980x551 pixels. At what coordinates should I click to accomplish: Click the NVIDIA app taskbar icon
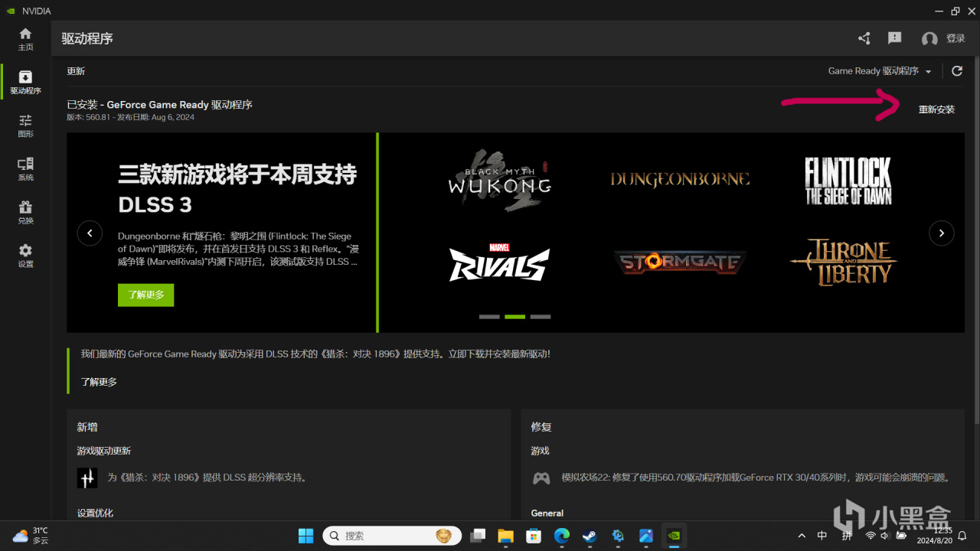tap(674, 536)
